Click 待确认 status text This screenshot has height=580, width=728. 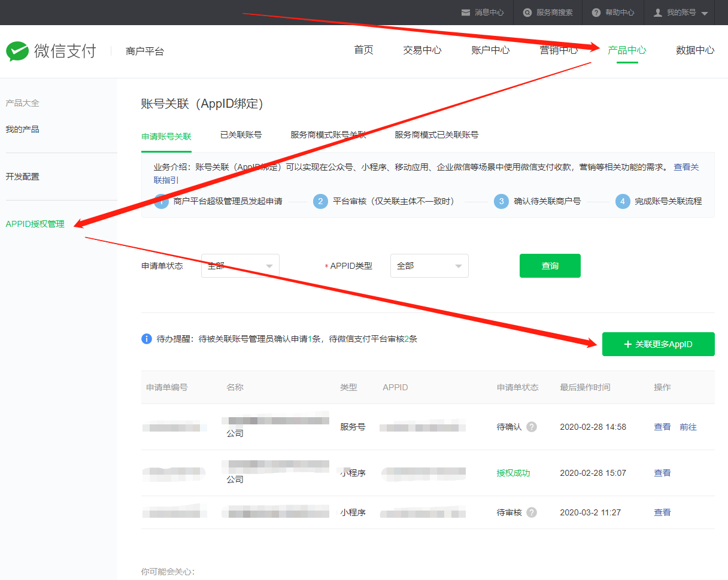click(x=509, y=427)
